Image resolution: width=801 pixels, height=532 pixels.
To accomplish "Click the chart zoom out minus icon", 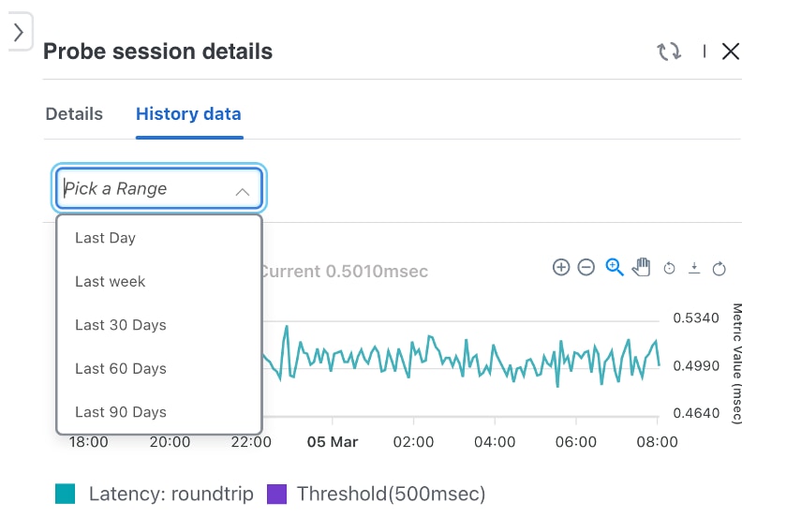I will (586, 268).
